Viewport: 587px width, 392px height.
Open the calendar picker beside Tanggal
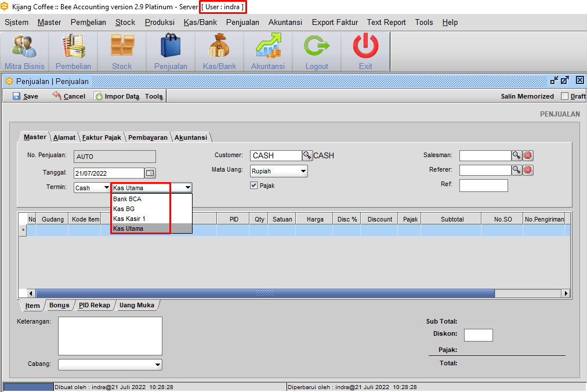pos(150,173)
